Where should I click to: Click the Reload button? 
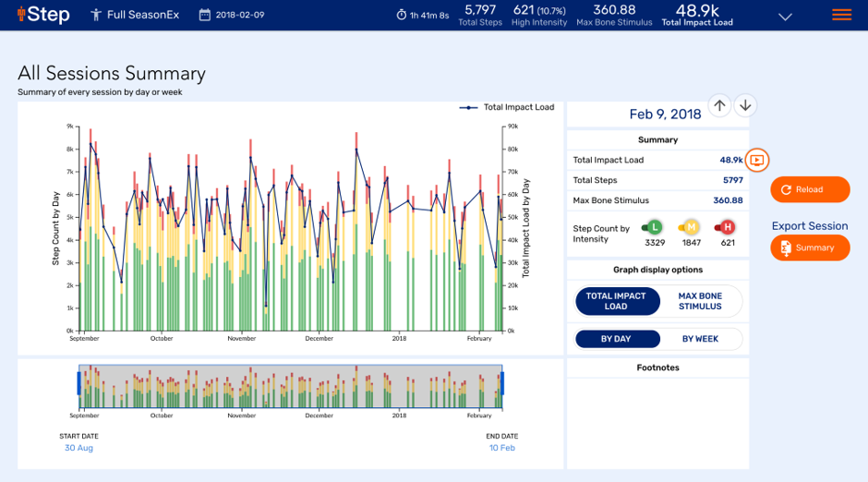[x=810, y=189]
